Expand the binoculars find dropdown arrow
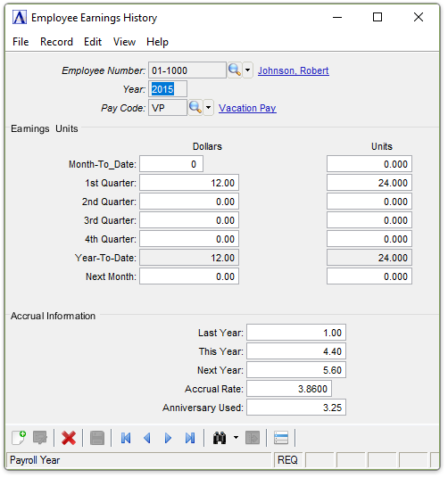The image size is (448, 478). pos(236,438)
